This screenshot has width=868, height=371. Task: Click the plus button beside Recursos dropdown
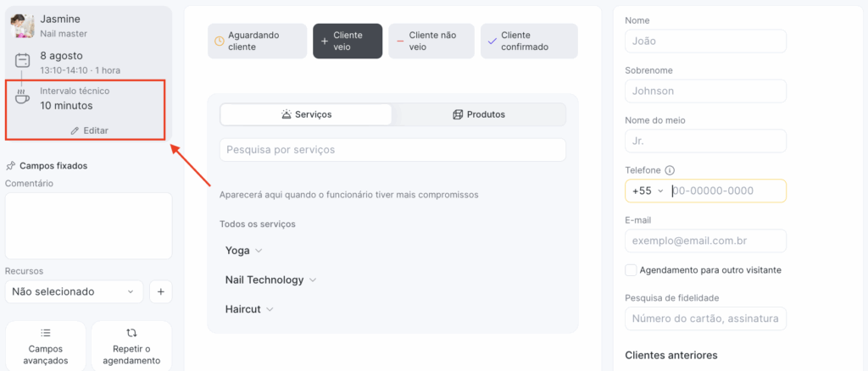click(x=161, y=291)
